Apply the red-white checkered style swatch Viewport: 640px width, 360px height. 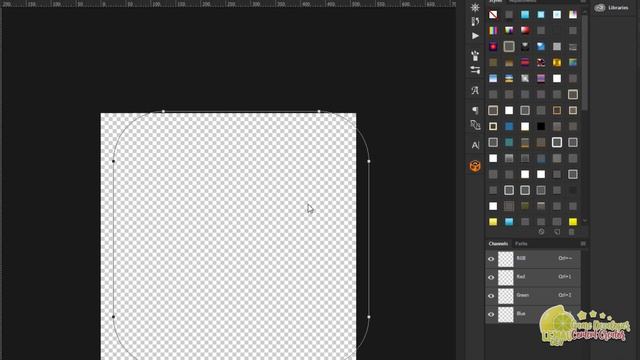[541, 62]
